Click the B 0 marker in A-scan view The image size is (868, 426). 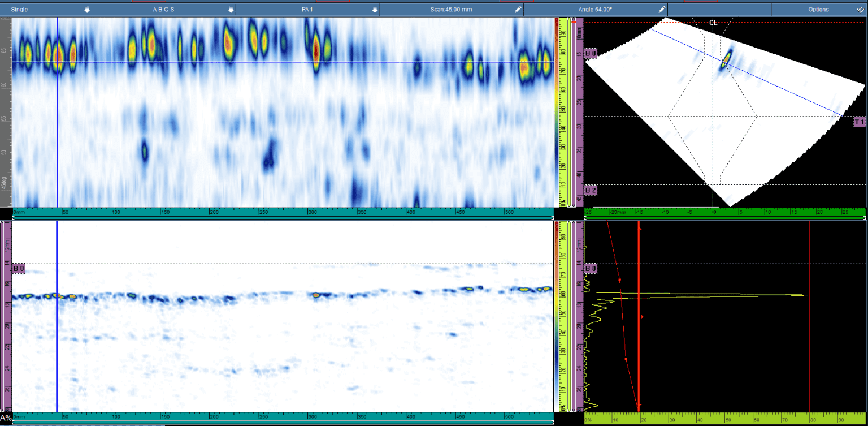coord(591,268)
